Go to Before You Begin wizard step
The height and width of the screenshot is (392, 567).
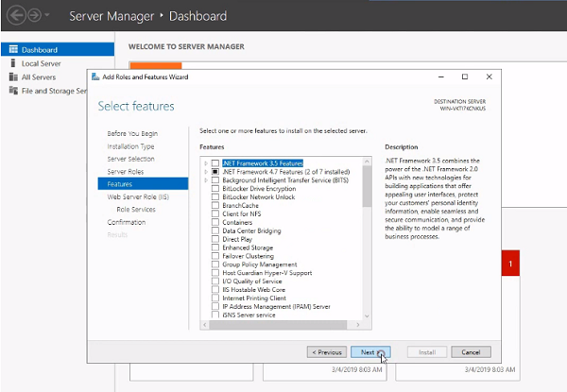pyautogui.click(x=132, y=134)
